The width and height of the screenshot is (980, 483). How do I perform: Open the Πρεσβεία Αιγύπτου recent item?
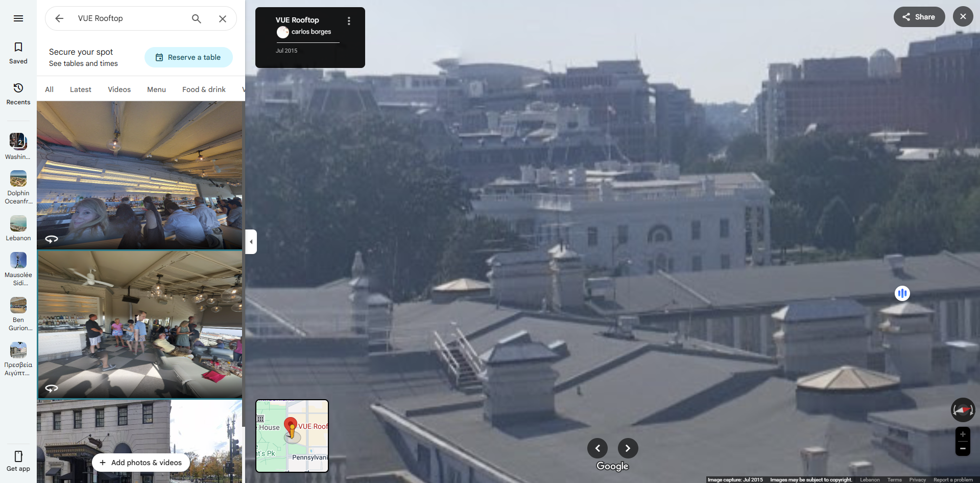18,359
